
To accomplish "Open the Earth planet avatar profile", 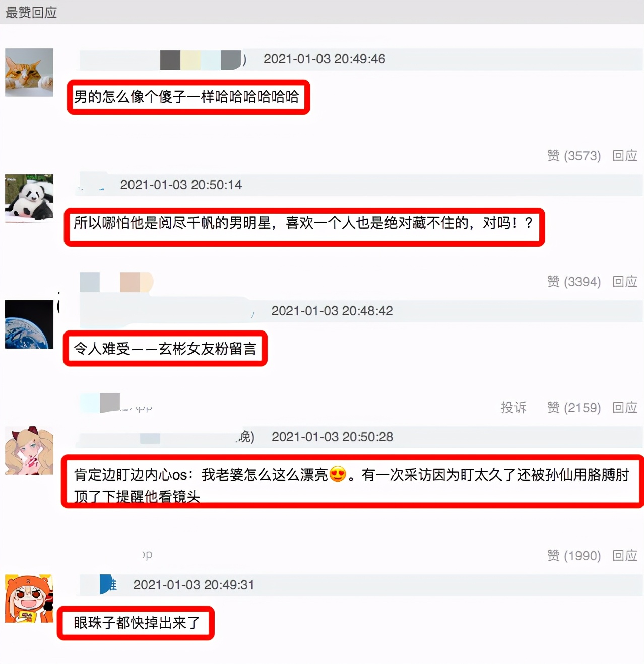I will [29, 324].
